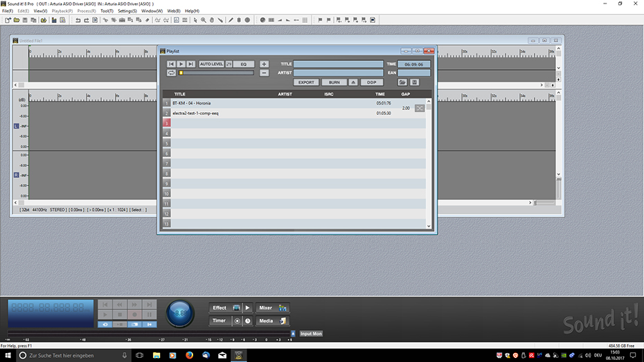Focus the ARTIST input field
The width and height of the screenshot is (644, 362).
click(x=338, y=73)
